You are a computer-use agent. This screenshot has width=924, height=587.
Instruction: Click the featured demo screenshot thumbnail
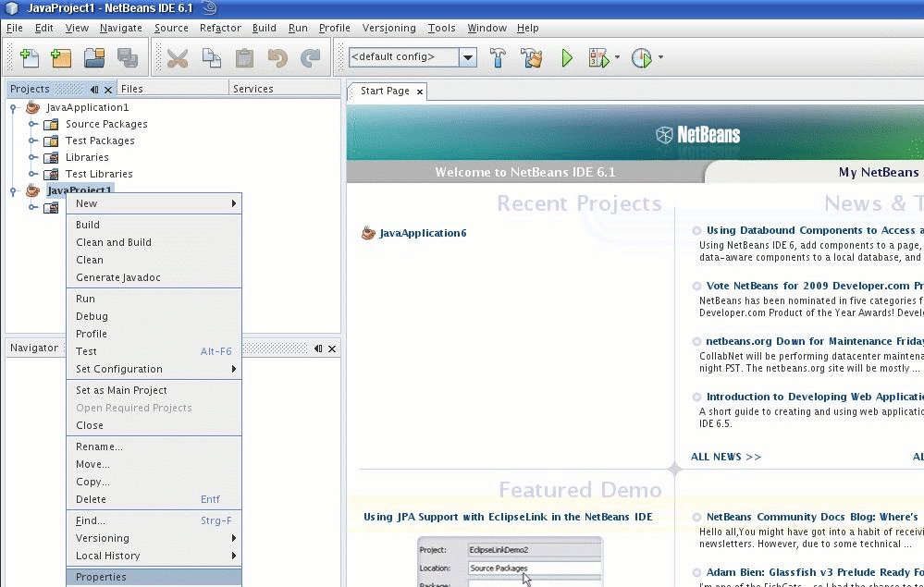tap(511, 562)
